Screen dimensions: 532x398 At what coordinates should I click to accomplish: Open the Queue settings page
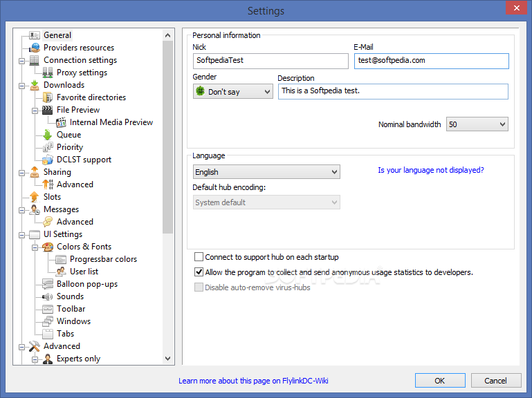(69, 135)
